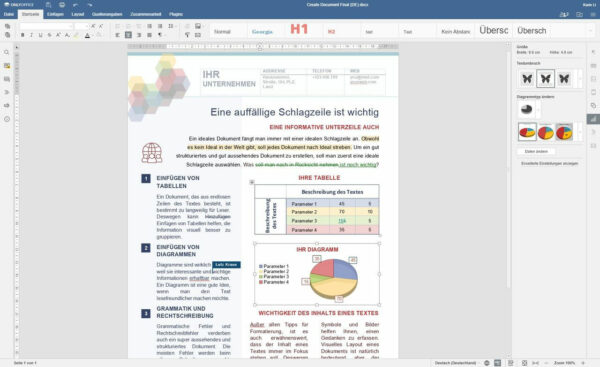The height and width of the screenshot is (367, 600).
Task: Click fit to page icon in status bar
Action: (x=524, y=363)
